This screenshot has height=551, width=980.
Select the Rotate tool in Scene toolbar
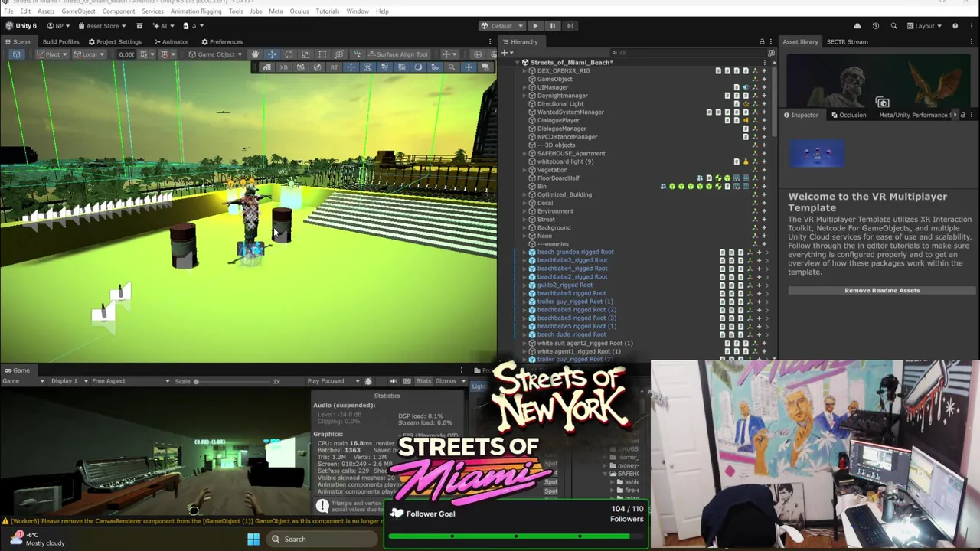coord(289,54)
